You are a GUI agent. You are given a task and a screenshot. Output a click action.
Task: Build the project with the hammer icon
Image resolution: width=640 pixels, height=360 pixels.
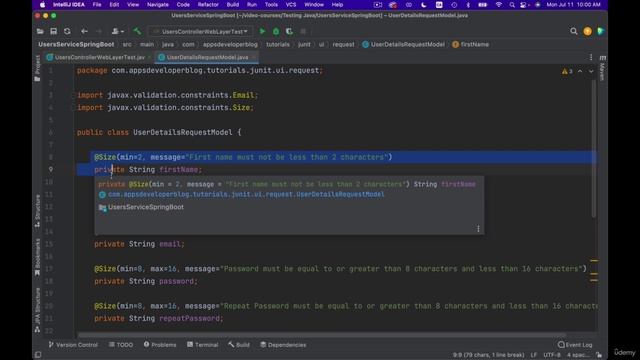137,31
